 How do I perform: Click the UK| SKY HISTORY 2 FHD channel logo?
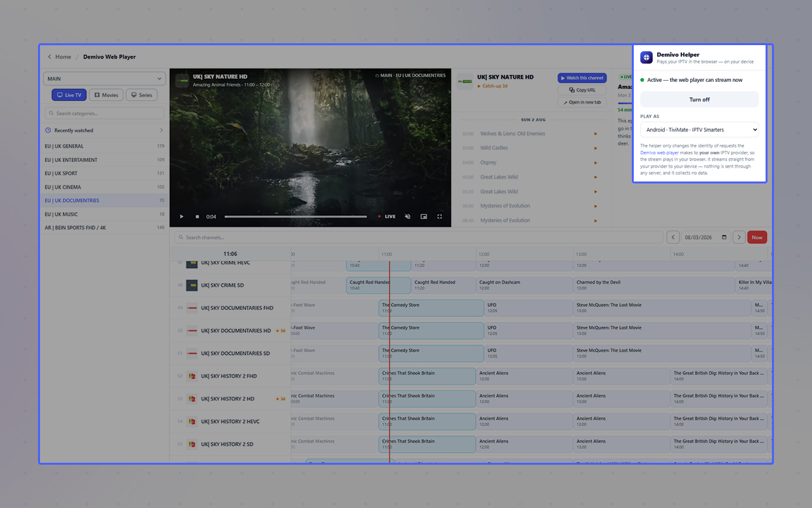tap(192, 376)
